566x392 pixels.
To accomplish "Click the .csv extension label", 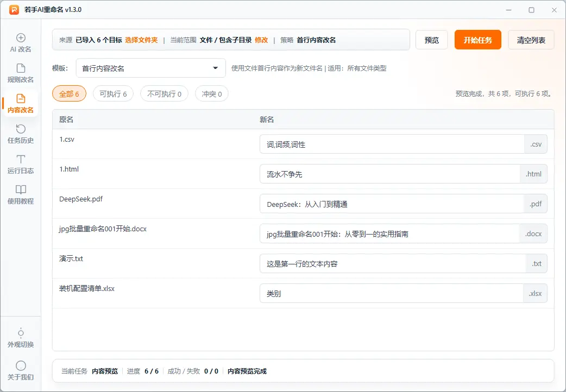I will pyautogui.click(x=536, y=144).
